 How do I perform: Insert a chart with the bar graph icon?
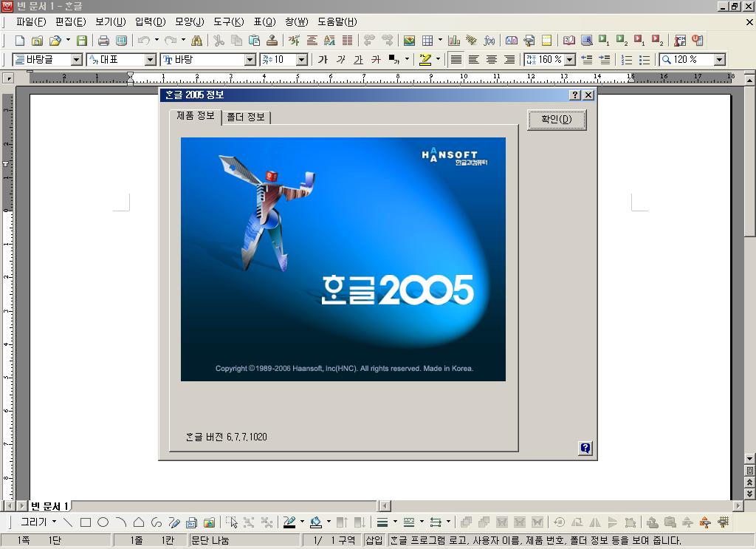click(454, 41)
